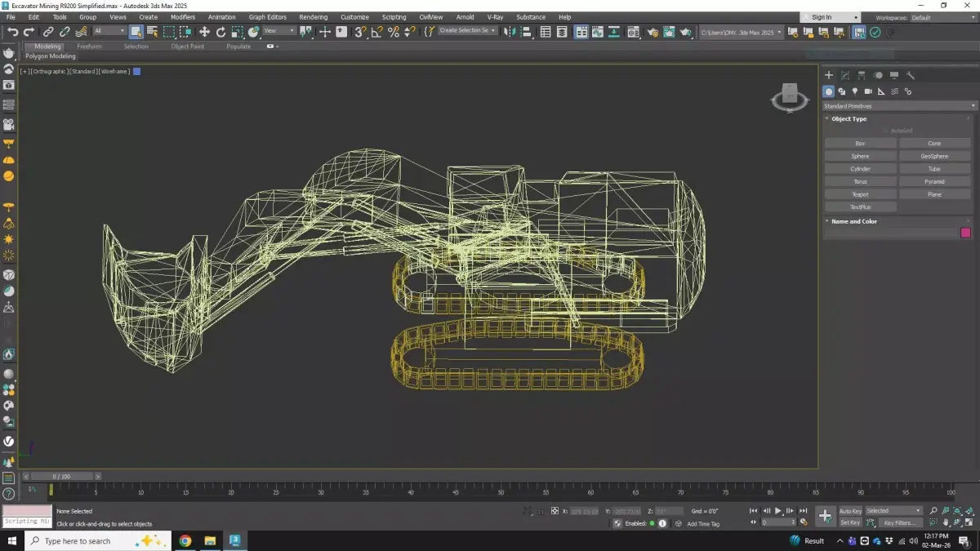Open the Modify tab in command panel
This screenshot has width=980, height=551.
tap(845, 75)
